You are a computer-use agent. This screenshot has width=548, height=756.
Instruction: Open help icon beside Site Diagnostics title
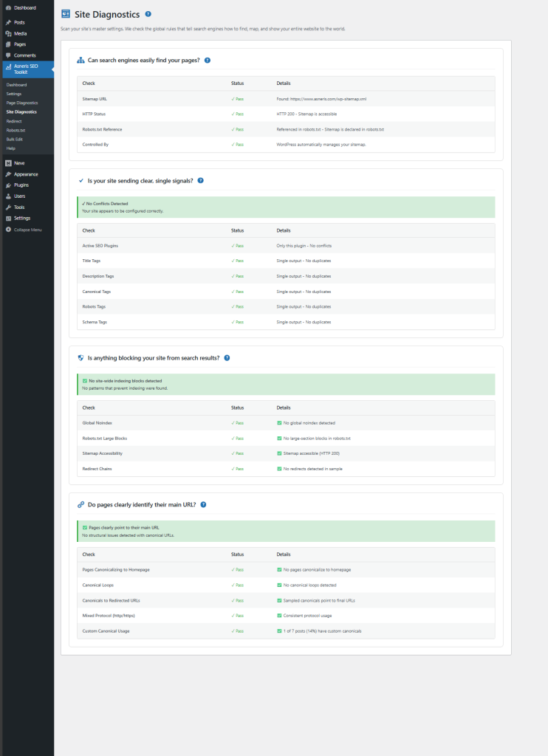click(x=148, y=14)
